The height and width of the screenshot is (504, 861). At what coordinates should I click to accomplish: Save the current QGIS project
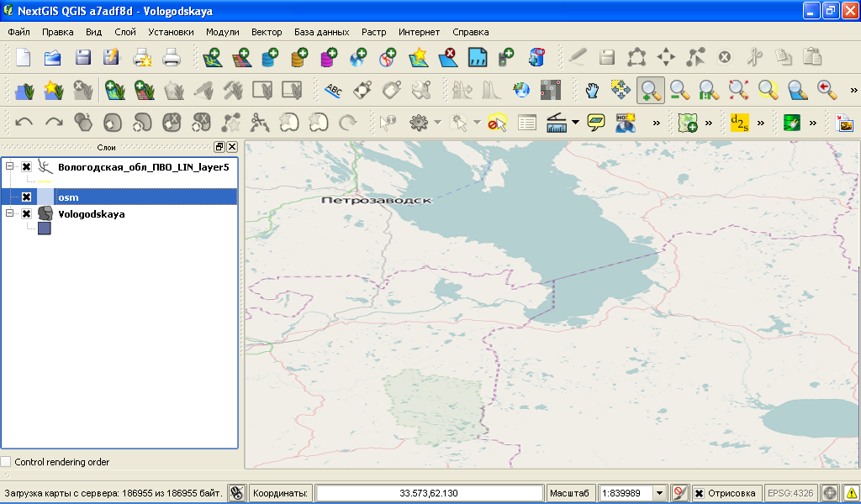tap(82, 57)
